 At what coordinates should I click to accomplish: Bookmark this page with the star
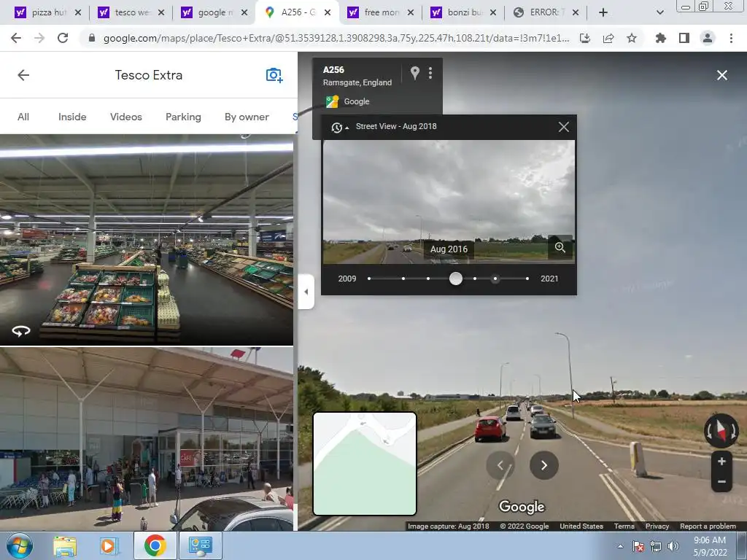click(x=632, y=38)
